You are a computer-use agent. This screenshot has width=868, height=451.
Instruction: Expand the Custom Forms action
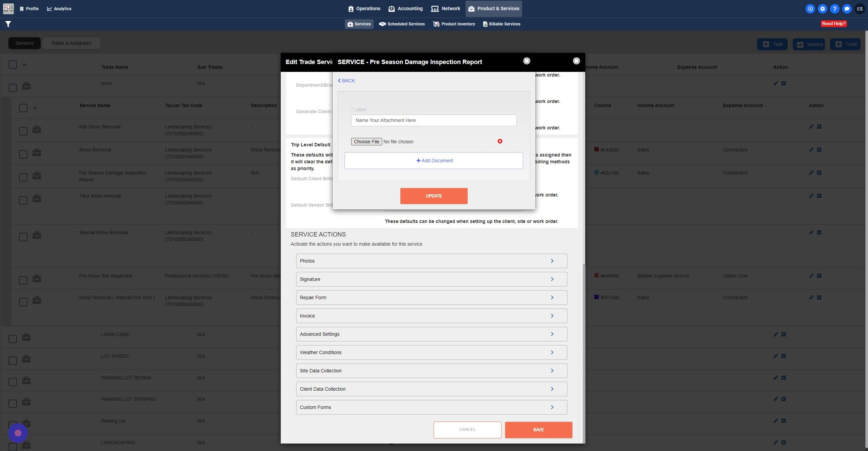click(x=431, y=407)
